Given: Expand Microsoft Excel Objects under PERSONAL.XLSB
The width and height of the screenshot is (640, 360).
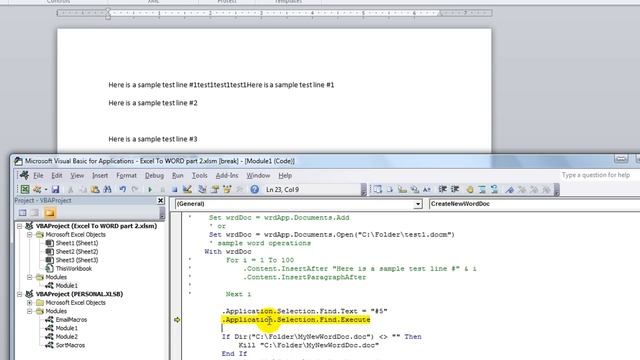Looking at the screenshot, I should point(30,303).
